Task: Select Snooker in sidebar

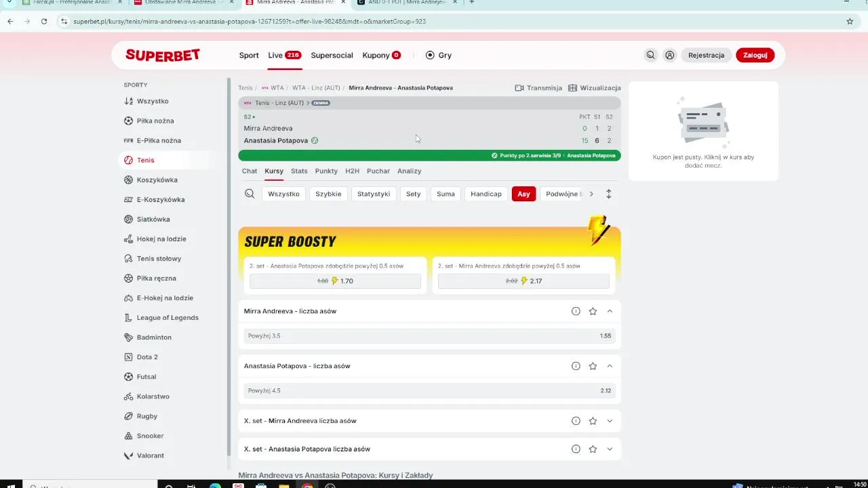Action: click(144, 435)
